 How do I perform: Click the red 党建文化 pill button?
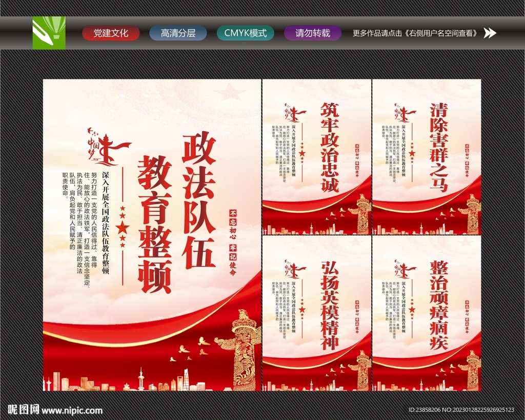111,33
